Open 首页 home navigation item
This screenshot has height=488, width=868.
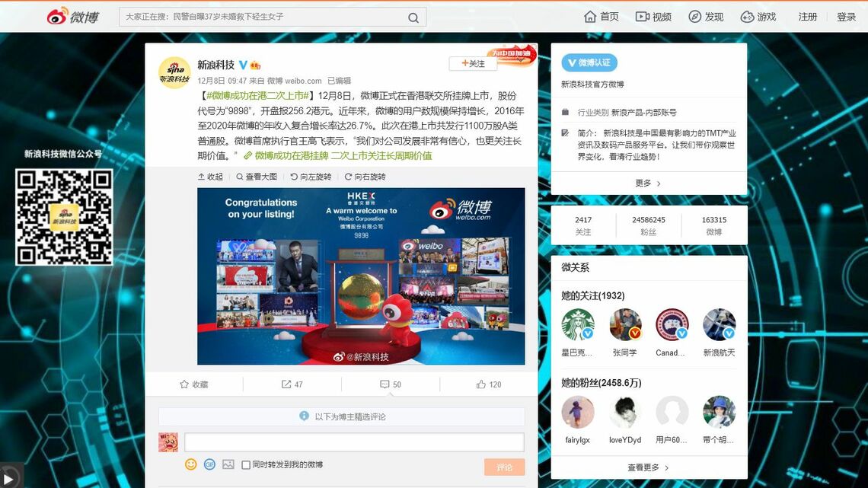tap(602, 17)
